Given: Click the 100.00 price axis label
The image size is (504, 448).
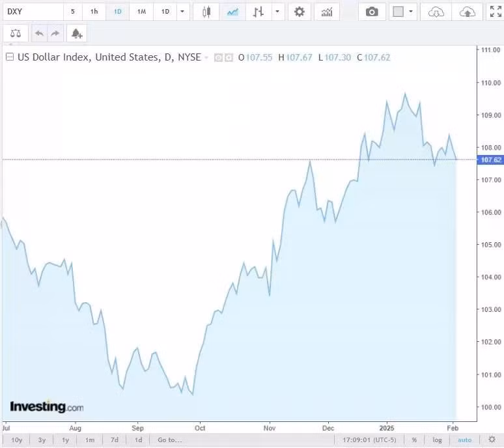Looking at the screenshot, I should tap(491, 407).
